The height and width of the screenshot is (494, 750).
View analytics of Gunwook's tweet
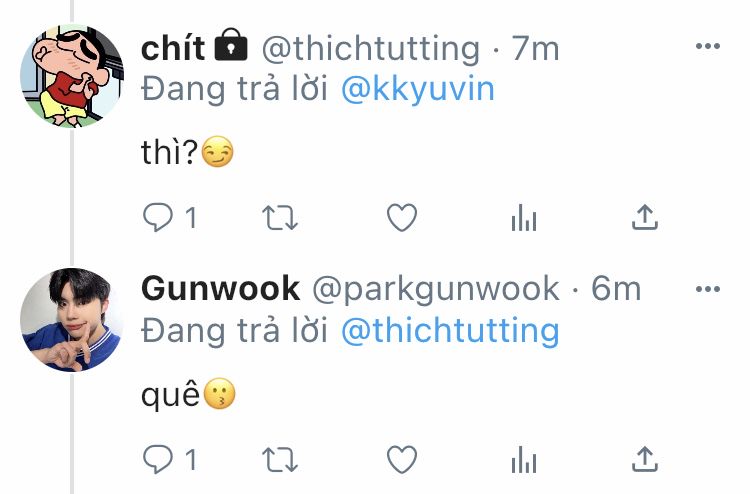pos(524,459)
